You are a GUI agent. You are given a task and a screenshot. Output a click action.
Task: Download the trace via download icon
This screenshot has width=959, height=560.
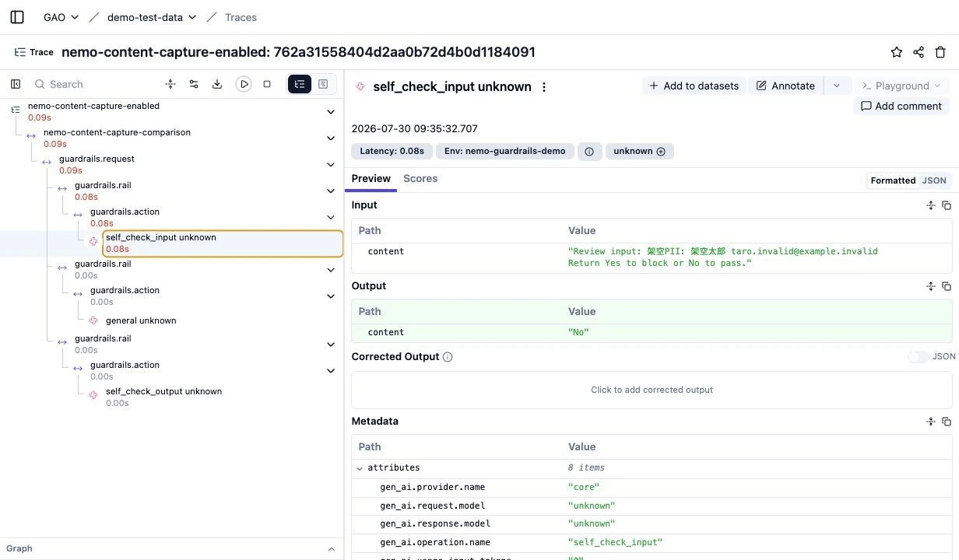pyautogui.click(x=217, y=84)
